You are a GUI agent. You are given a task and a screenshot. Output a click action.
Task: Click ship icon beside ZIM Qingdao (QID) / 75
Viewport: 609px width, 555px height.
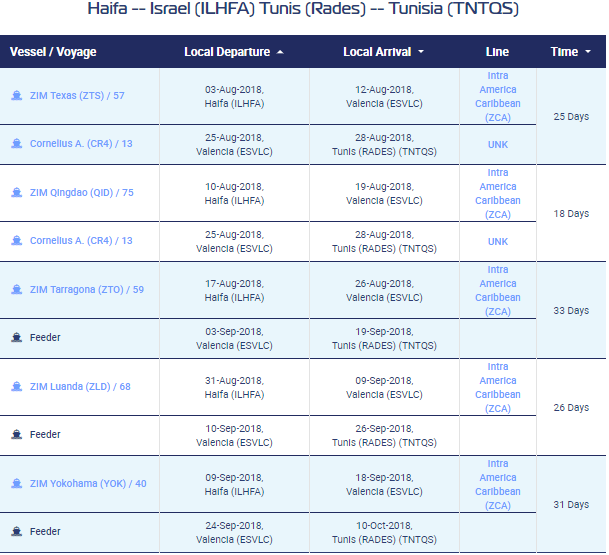pyautogui.click(x=17, y=192)
